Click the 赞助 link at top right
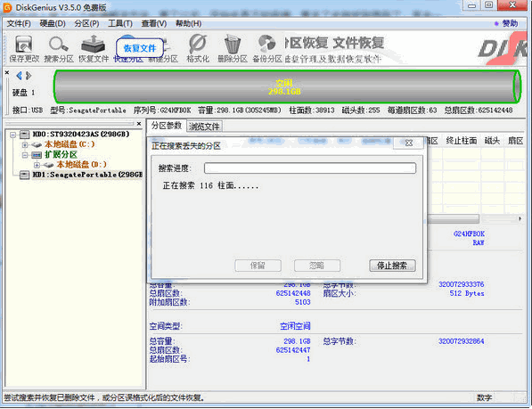The width and height of the screenshot is (532, 409). (x=510, y=23)
